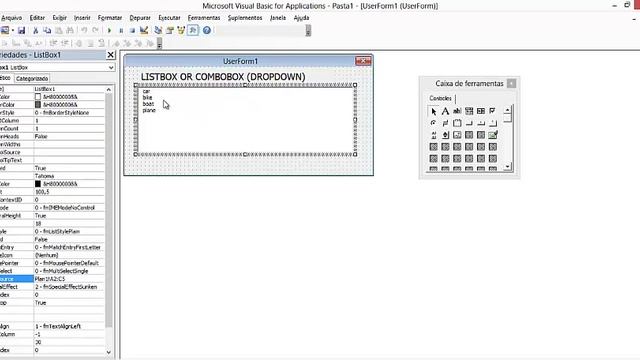Click the white BackColor swatch
The height and width of the screenshot is (360, 640).
(x=38, y=97)
